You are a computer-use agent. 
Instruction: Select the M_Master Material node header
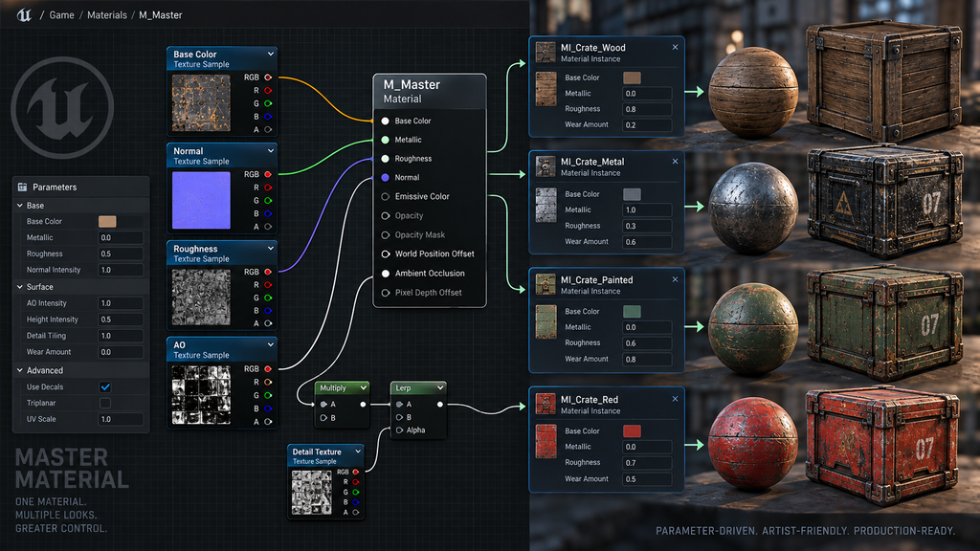point(430,91)
